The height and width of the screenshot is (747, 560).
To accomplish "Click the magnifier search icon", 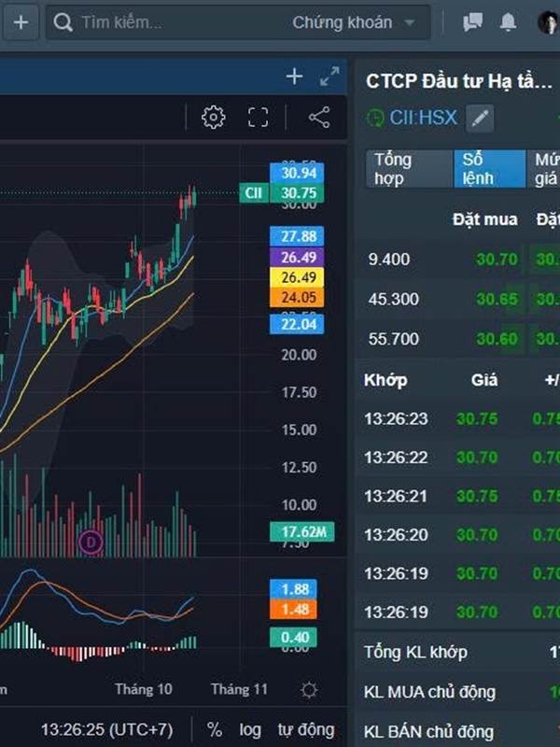I will point(63,21).
